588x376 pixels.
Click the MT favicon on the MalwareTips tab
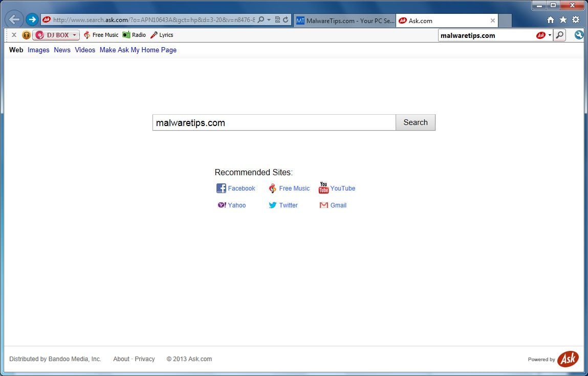[300, 21]
